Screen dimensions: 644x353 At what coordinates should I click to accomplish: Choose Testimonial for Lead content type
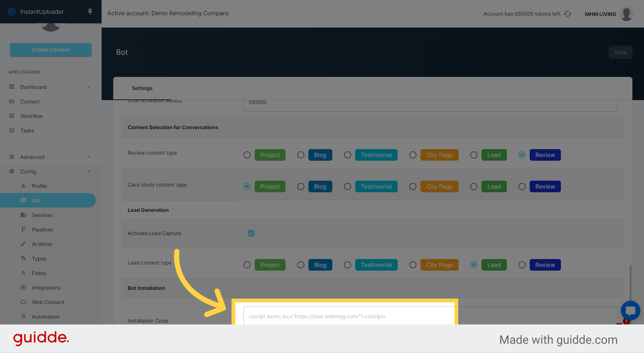pos(347,265)
